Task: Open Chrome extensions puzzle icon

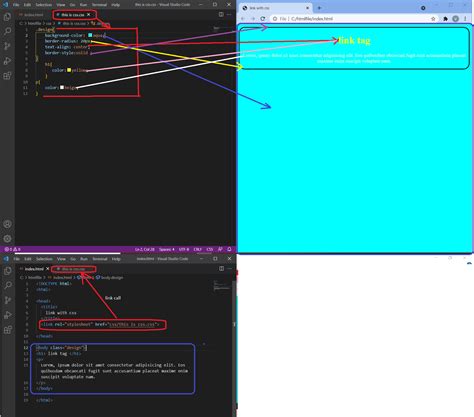Action: [x=445, y=19]
